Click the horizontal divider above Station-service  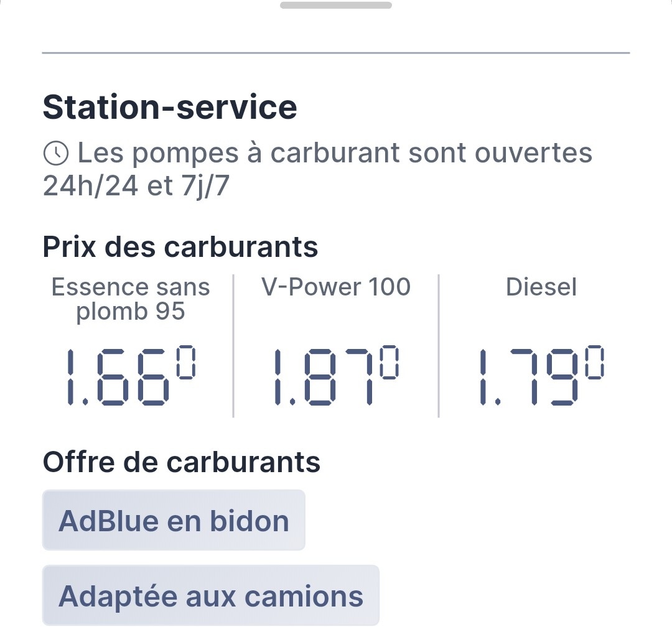click(336, 53)
